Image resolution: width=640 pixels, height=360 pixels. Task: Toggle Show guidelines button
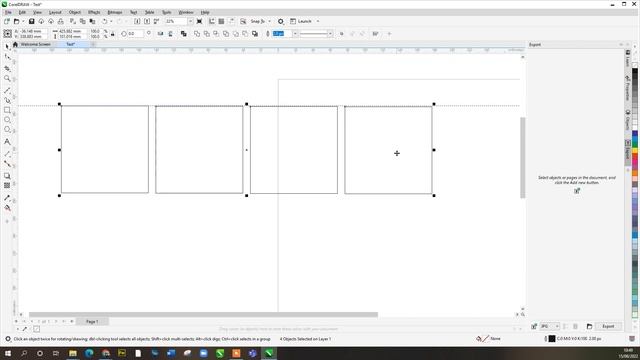(x=231, y=21)
